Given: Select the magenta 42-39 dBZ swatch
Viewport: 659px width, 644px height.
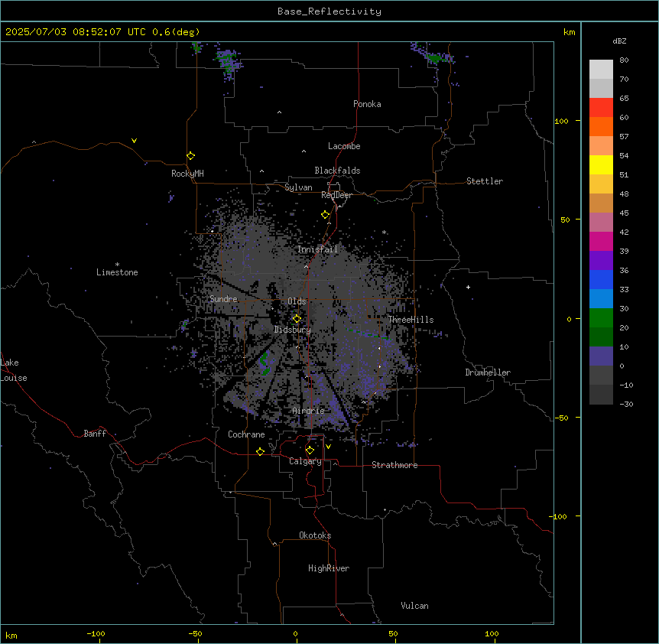Looking at the screenshot, I should click(x=601, y=241).
